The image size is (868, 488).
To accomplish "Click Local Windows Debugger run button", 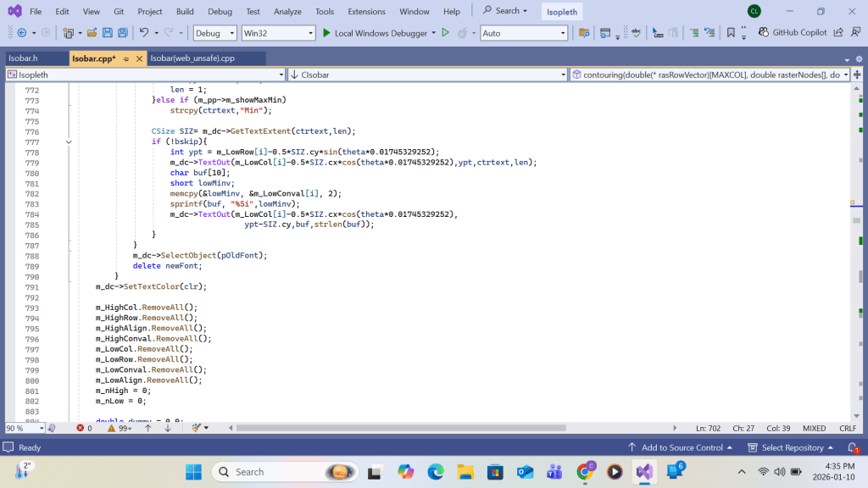I will click(371, 33).
